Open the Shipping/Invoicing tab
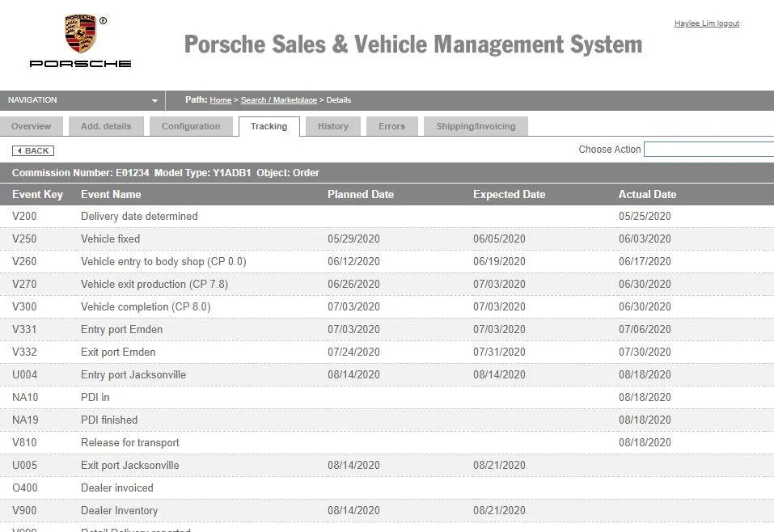 tap(476, 126)
